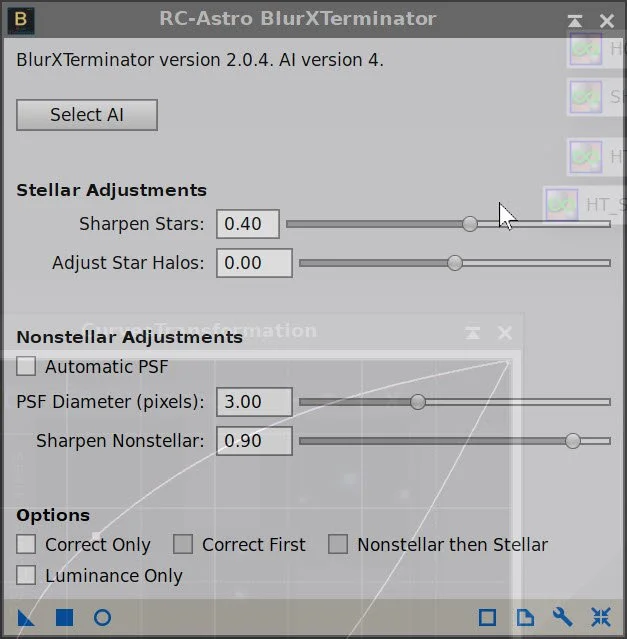The height and width of the screenshot is (639, 627).
Task: Click the Nonstellar Adjustments heading
Action: [130, 337]
